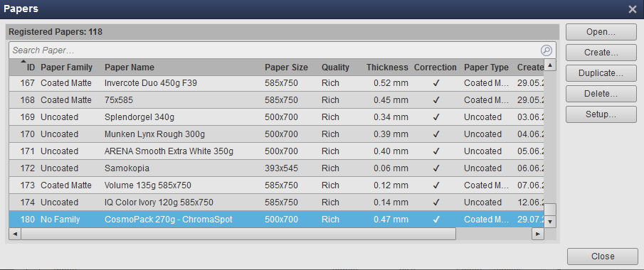Click thickness value 0.40 mm
The height and width of the screenshot is (270, 644).
pos(391,151)
